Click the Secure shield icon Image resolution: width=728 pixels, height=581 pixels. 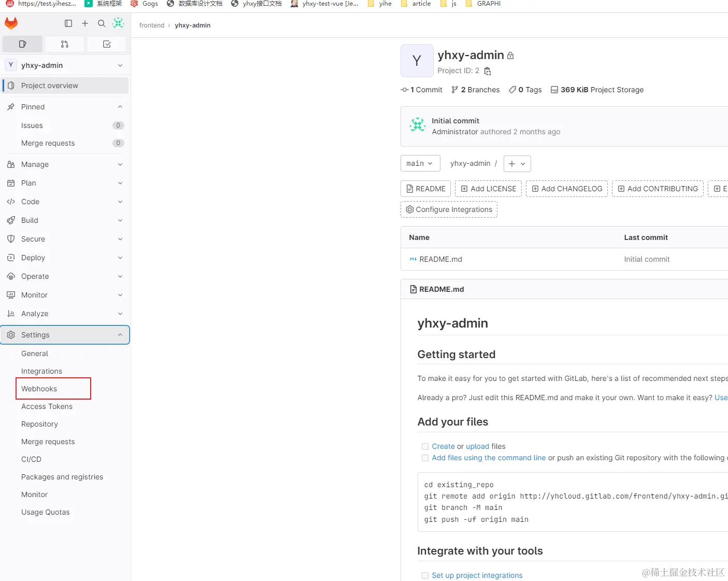point(11,239)
